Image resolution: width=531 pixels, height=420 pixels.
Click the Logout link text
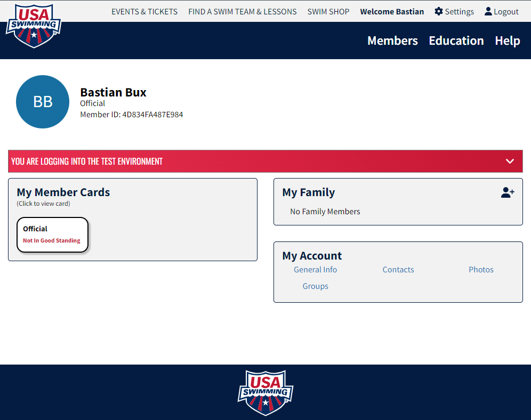coord(506,12)
